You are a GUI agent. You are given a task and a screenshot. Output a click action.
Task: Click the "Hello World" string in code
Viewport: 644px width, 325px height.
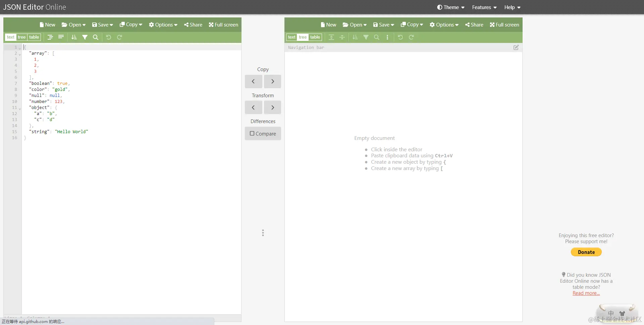pos(71,132)
